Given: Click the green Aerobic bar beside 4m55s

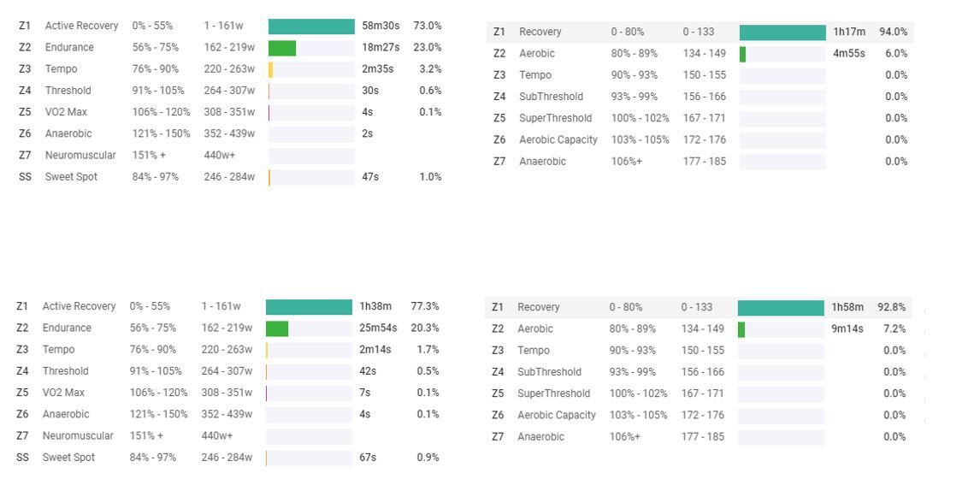Looking at the screenshot, I should pos(742,54).
